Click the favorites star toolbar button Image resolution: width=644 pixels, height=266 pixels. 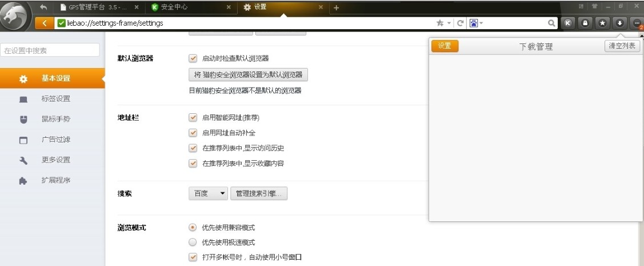point(602,23)
